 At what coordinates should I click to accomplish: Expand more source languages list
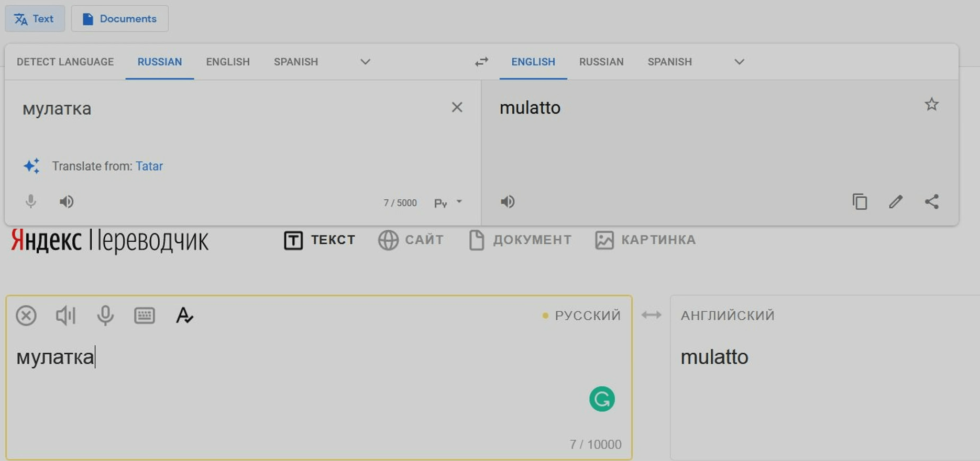(366, 62)
